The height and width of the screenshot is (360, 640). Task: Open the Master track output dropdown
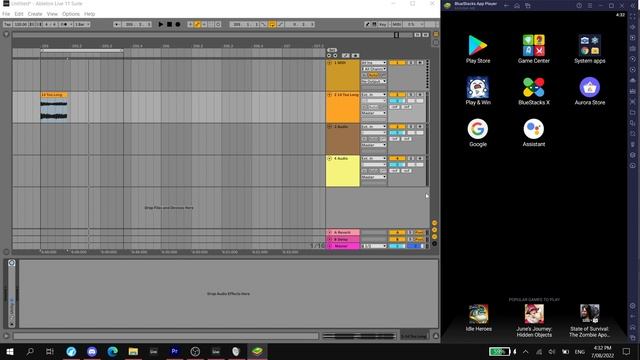coord(374,246)
